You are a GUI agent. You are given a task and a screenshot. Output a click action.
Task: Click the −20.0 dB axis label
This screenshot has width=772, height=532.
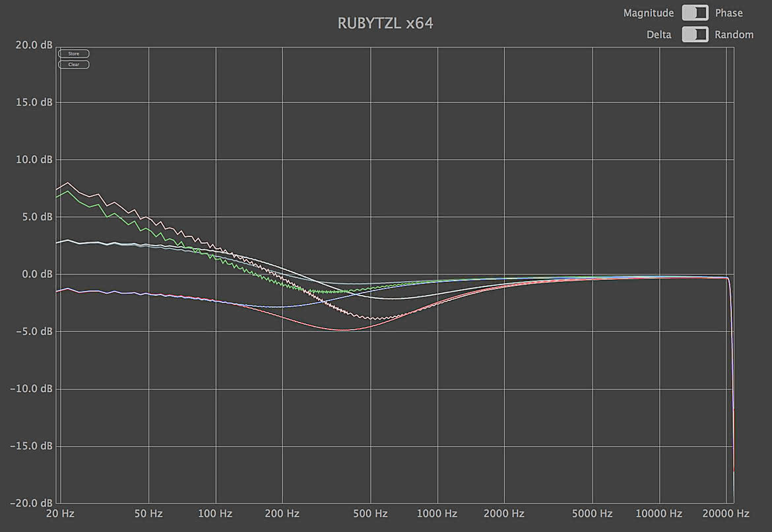[x=31, y=503]
